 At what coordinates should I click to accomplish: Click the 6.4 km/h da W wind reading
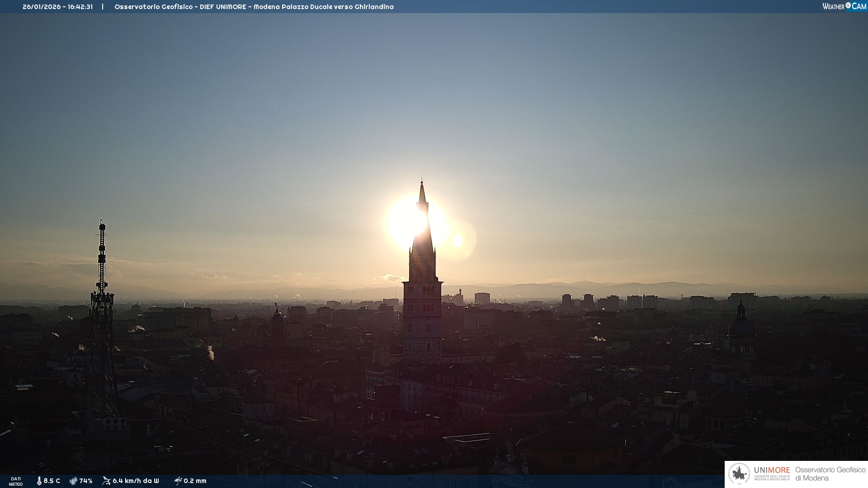click(136, 481)
